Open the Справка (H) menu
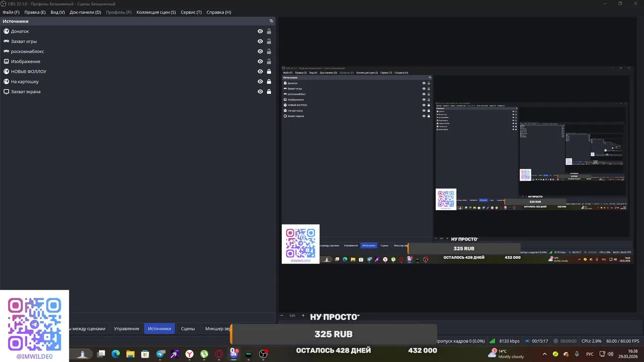The height and width of the screenshot is (362, 644). (x=219, y=12)
